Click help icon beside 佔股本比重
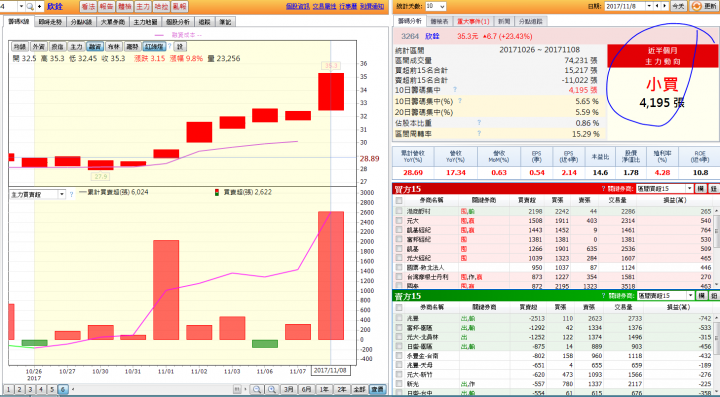The width and height of the screenshot is (720, 397). point(479,123)
